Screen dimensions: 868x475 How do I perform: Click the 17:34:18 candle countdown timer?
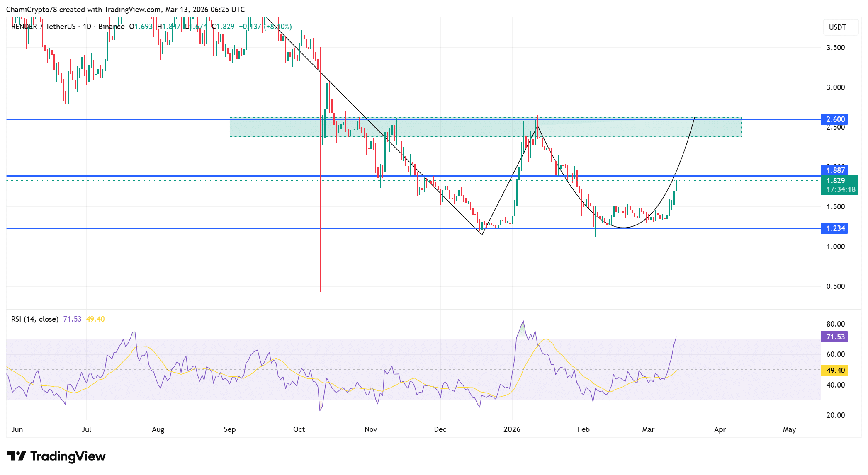[x=841, y=189]
